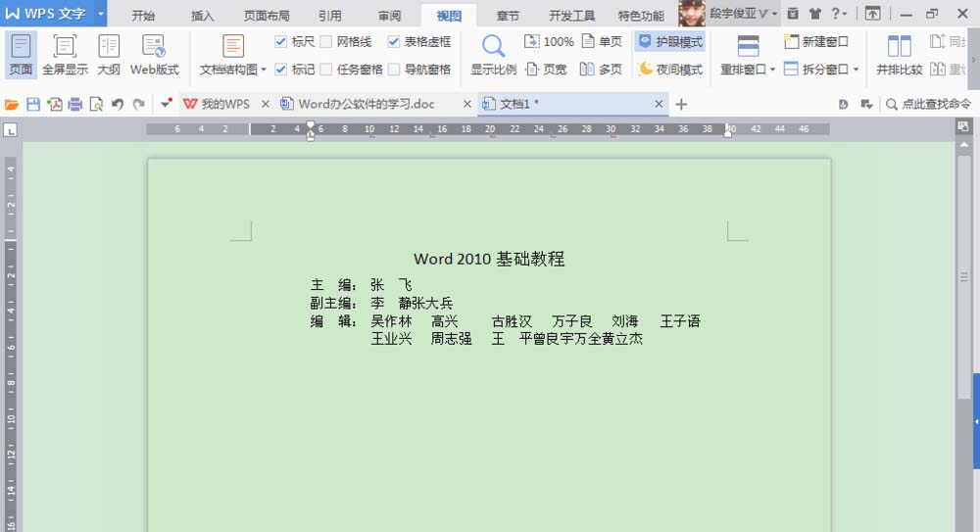Click the ribbon collapse up-arrow icon
980x532 pixels.
(x=872, y=13)
